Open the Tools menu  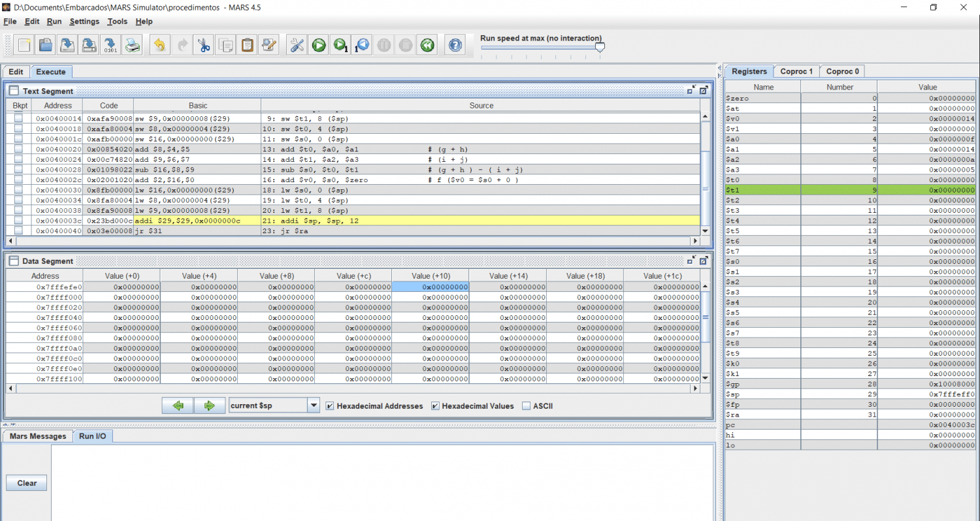(x=118, y=22)
